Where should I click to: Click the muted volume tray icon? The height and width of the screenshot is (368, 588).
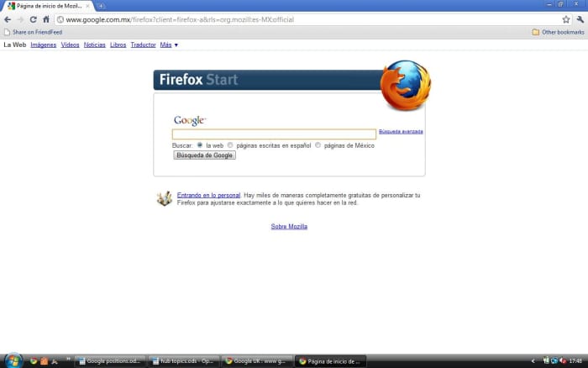563,361
